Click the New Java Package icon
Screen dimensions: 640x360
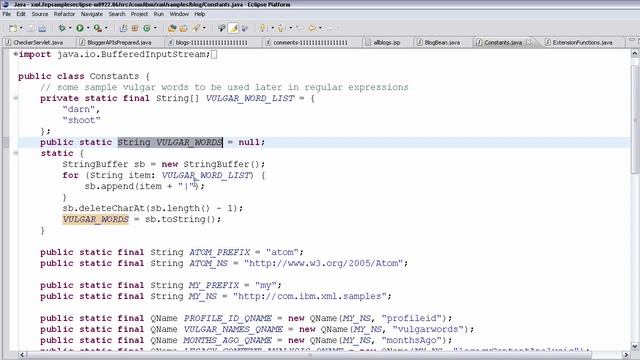click(x=135, y=28)
